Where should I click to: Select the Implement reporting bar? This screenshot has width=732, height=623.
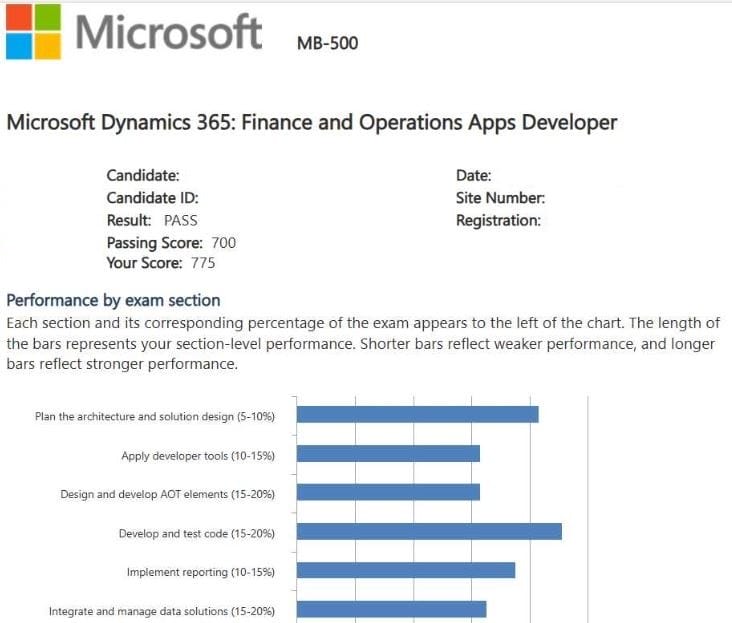pos(406,570)
